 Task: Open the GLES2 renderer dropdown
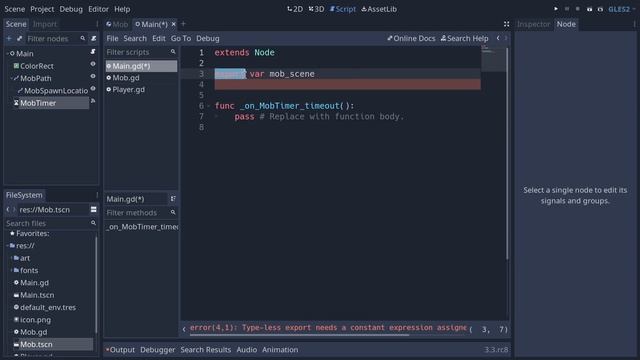[x=622, y=9]
